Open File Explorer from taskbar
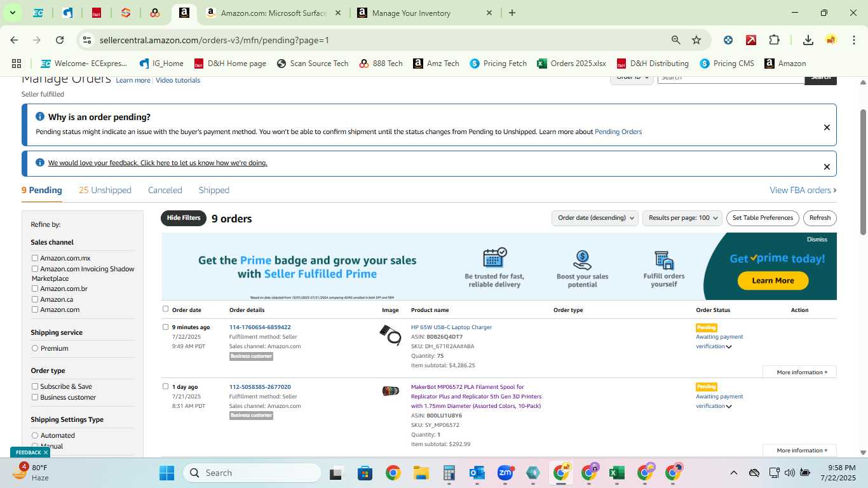This screenshot has height=488, width=868. point(421,473)
